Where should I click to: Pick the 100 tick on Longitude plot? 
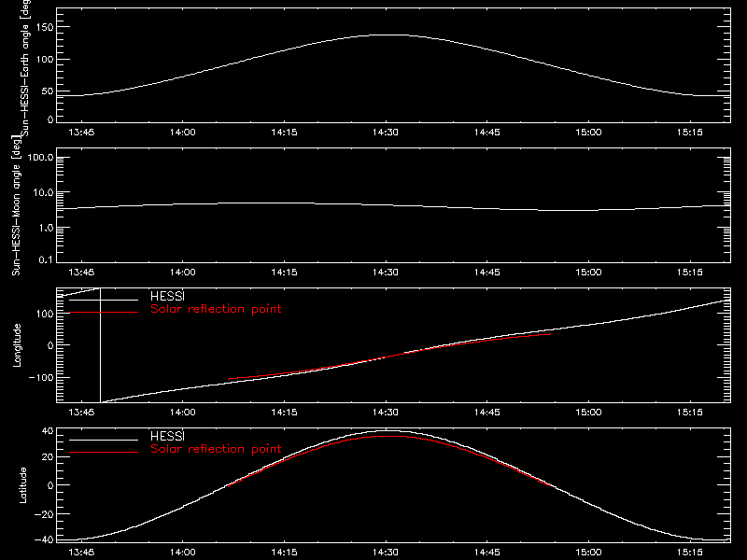tap(45, 314)
